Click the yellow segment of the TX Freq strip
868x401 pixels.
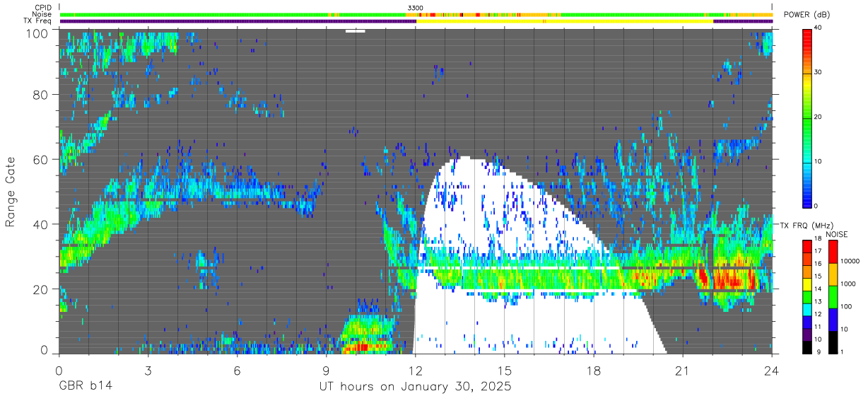coord(565,21)
